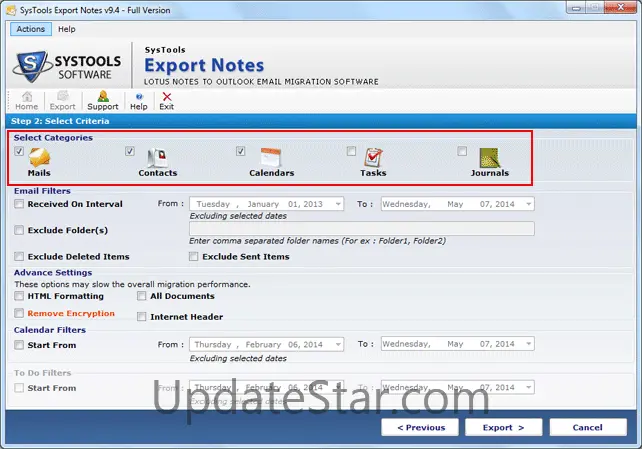642x449 pixels.
Task: Click Email Filters section label
Action: [42, 191]
